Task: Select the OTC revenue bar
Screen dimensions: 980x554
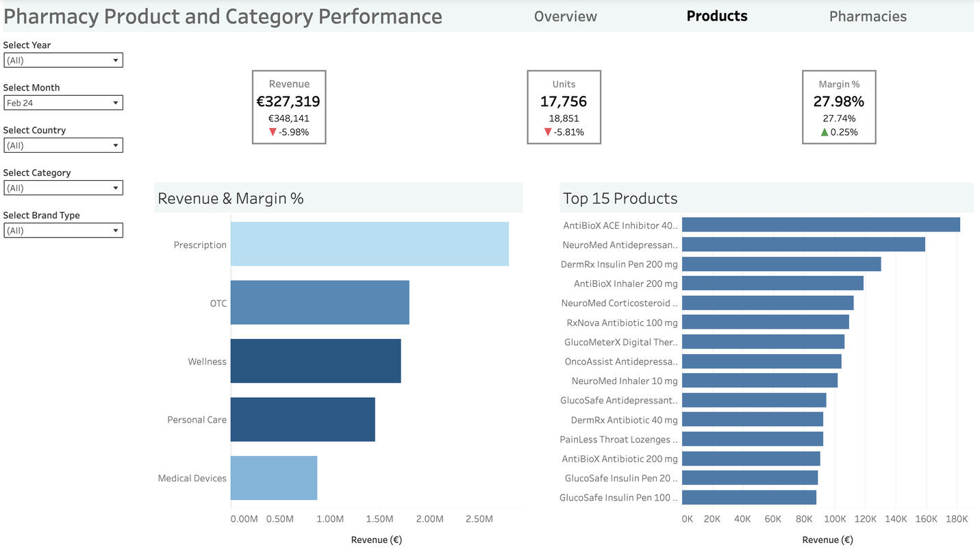Action: coord(318,302)
